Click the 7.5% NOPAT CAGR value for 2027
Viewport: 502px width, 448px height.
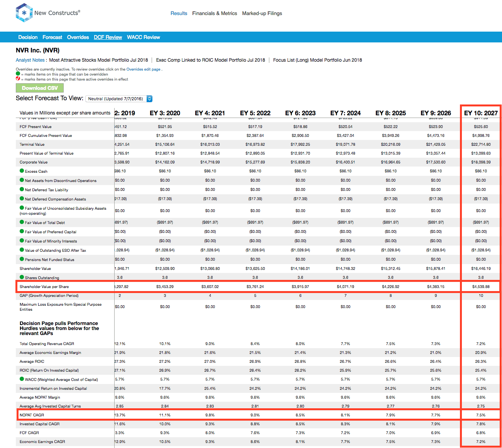(x=481, y=415)
